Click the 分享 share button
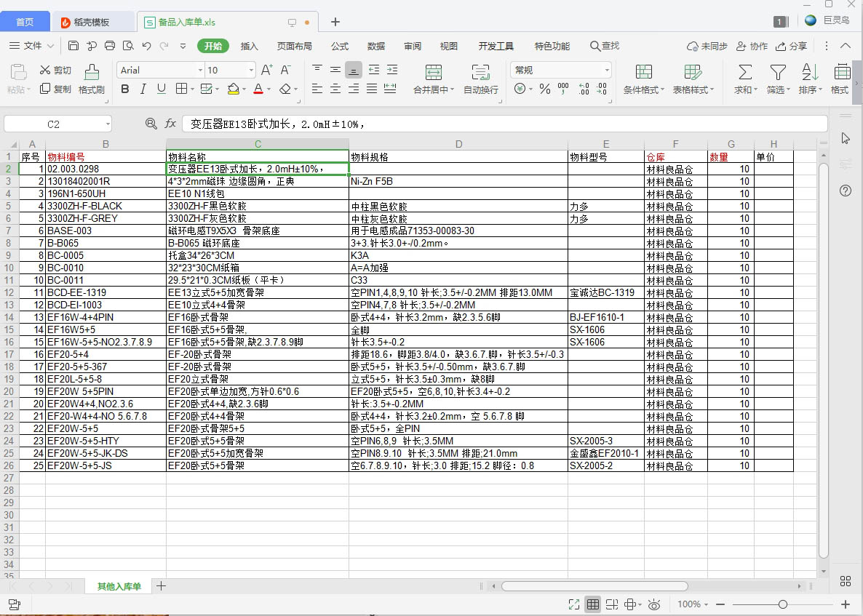 click(791, 46)
